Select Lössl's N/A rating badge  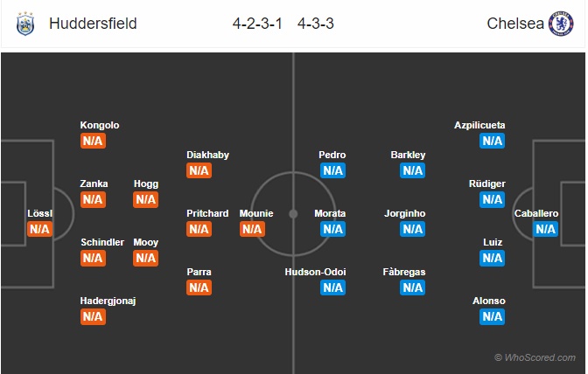point(39,229)
